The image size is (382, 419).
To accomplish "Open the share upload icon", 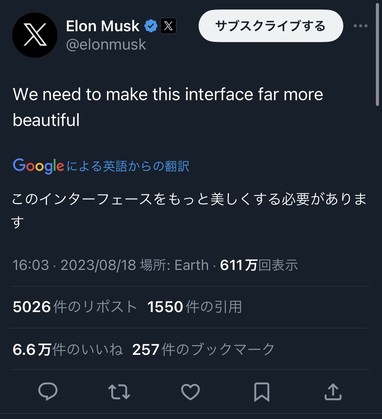I will (333, 392).
